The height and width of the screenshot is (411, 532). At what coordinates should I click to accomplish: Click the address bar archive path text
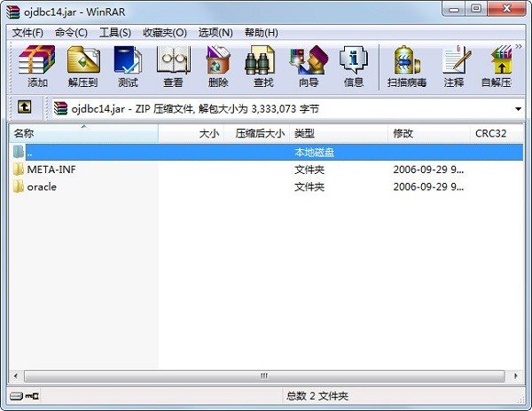[x=195, y=108]
